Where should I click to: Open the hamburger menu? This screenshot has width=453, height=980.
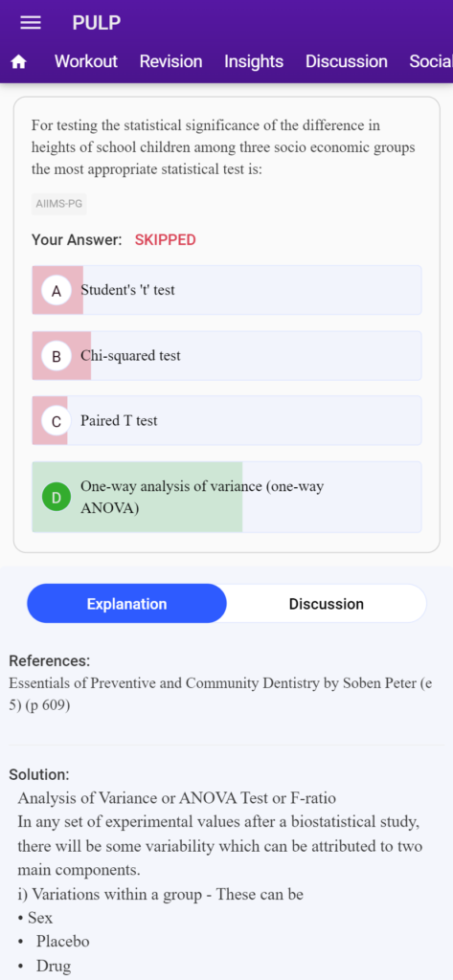point(31,23)
